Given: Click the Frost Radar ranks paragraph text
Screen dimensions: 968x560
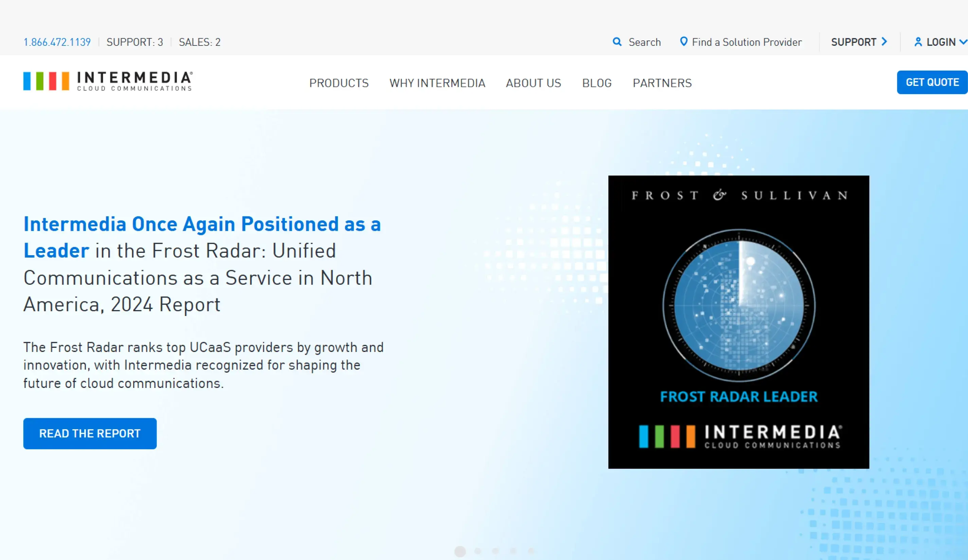Looking at the screenshot, I should click(203, 365).
